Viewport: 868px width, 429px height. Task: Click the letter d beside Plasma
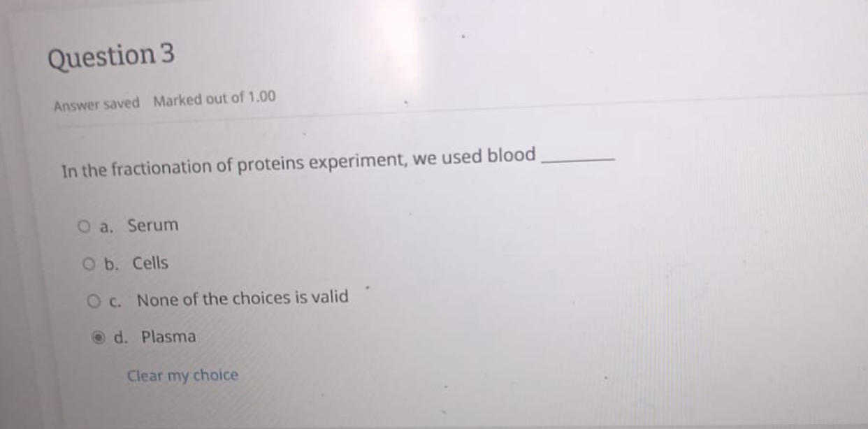[120, 337]
